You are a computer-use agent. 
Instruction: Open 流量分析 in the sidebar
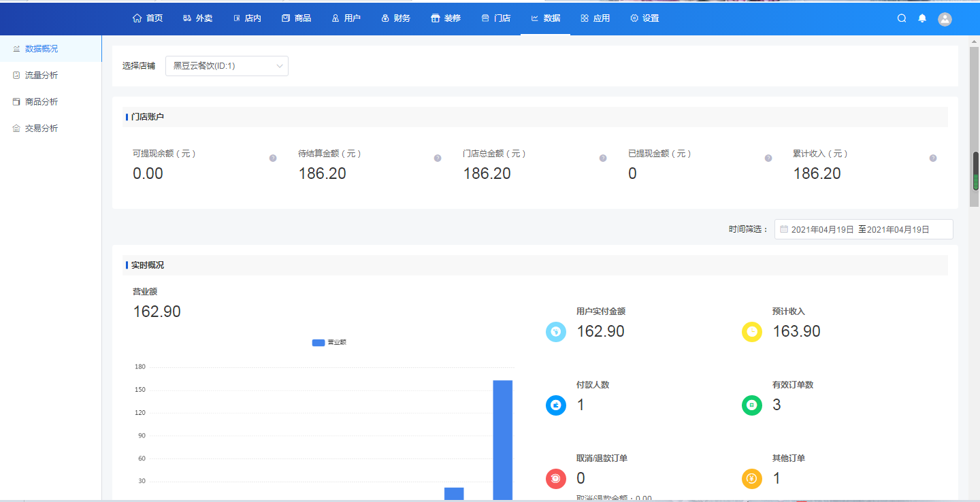tap(42, 76)
